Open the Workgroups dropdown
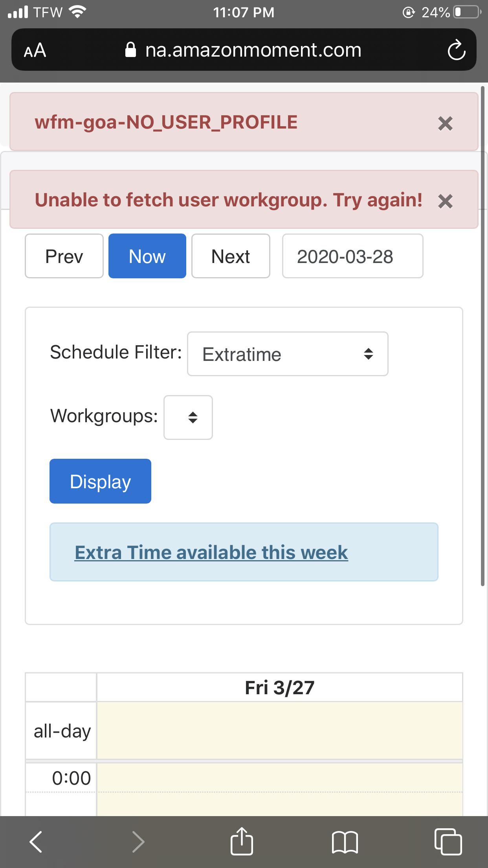Image resolution: width=488 pixels, height=868 pixels. [x=188, y=417]
